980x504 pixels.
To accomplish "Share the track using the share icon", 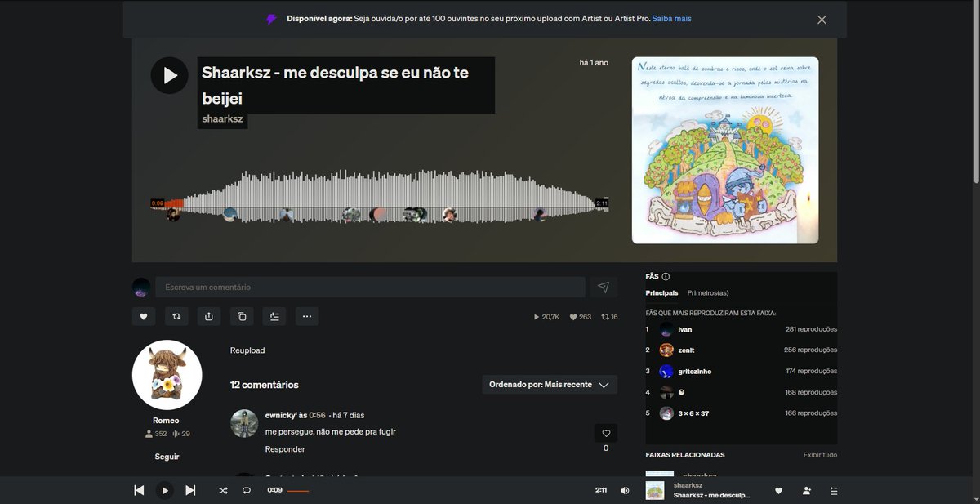I will pyautogui.click(x=209, y=316).
